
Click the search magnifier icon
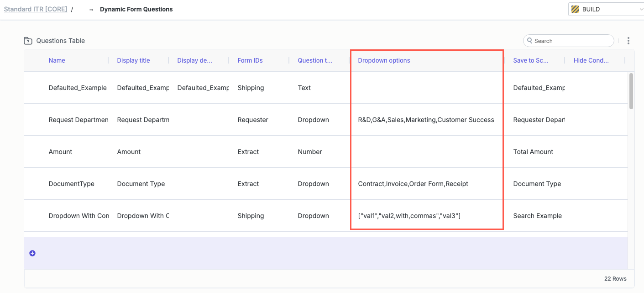pyautogui.click(x=530, y=41)
